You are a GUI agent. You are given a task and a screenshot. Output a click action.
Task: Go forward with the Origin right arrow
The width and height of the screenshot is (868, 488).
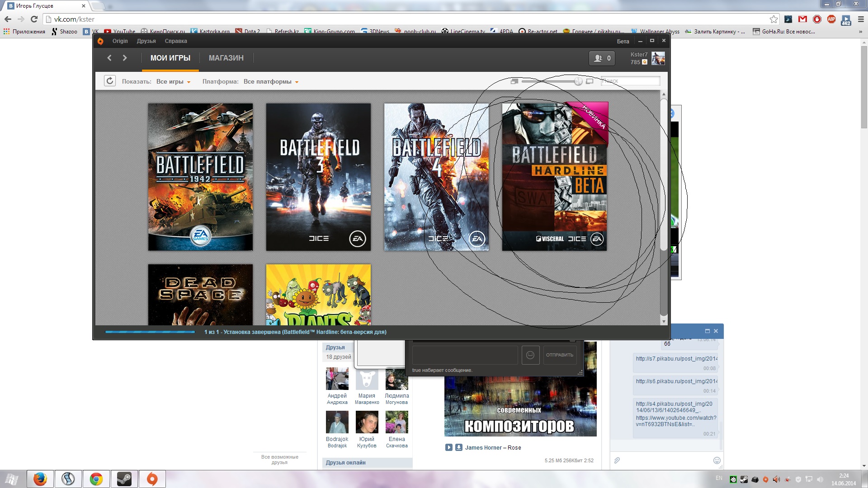(x=125, y=58)
